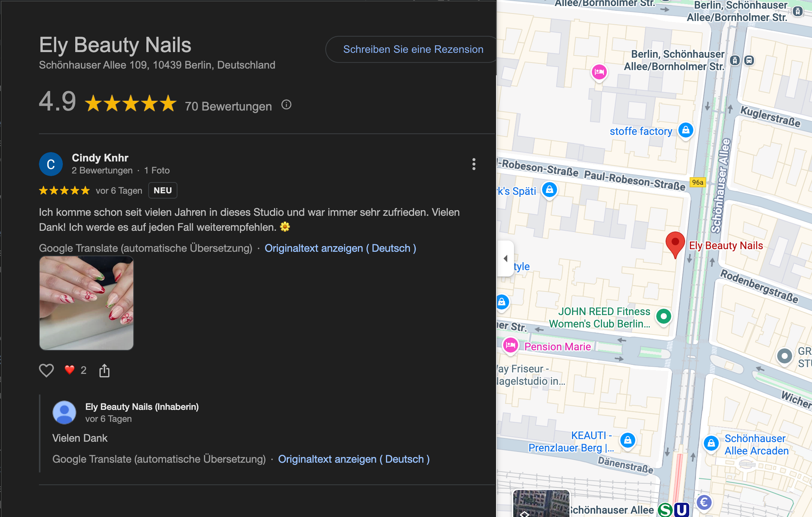Click KEAUTI Prenzlauer Berg shop marker
The height and width of the screenshot is (517, 812).
[628, 440]
